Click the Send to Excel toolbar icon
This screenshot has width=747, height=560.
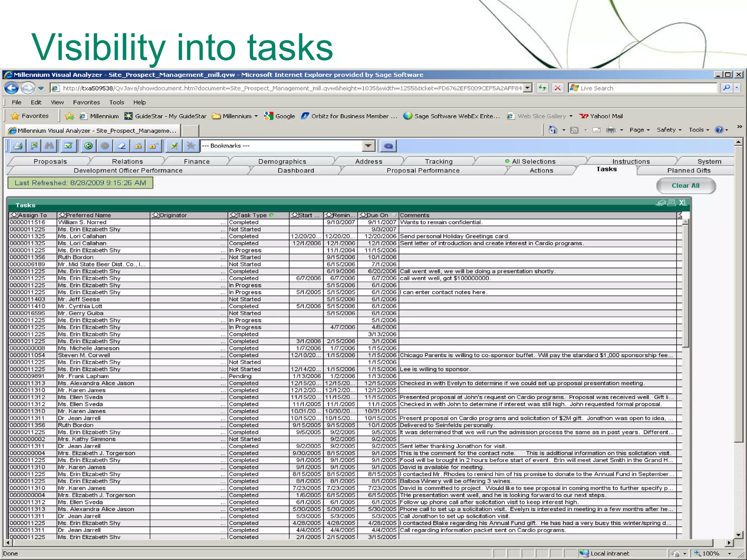34,146
